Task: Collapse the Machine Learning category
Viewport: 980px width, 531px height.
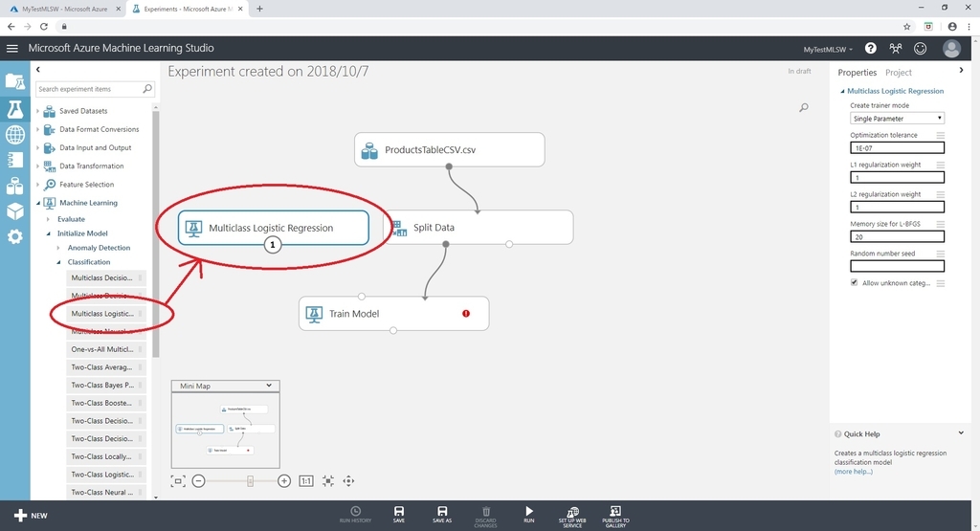Action: (x=37, y=203)
